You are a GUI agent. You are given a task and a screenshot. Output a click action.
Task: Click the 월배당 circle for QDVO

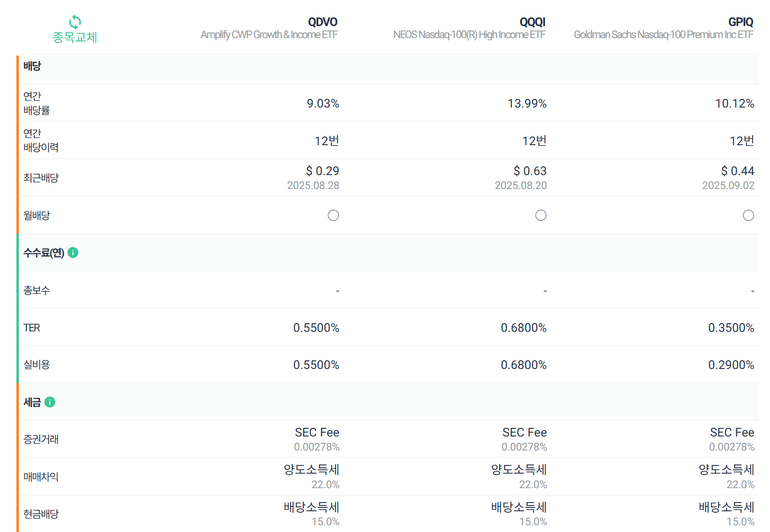pyautogui.click(x=333, y=215)
